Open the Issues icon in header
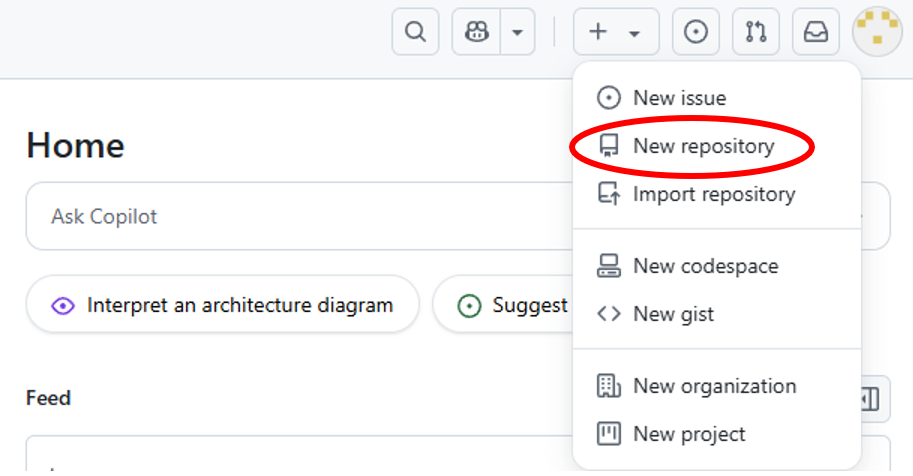Viewport: 913px width, 476px height. point(696,31)
